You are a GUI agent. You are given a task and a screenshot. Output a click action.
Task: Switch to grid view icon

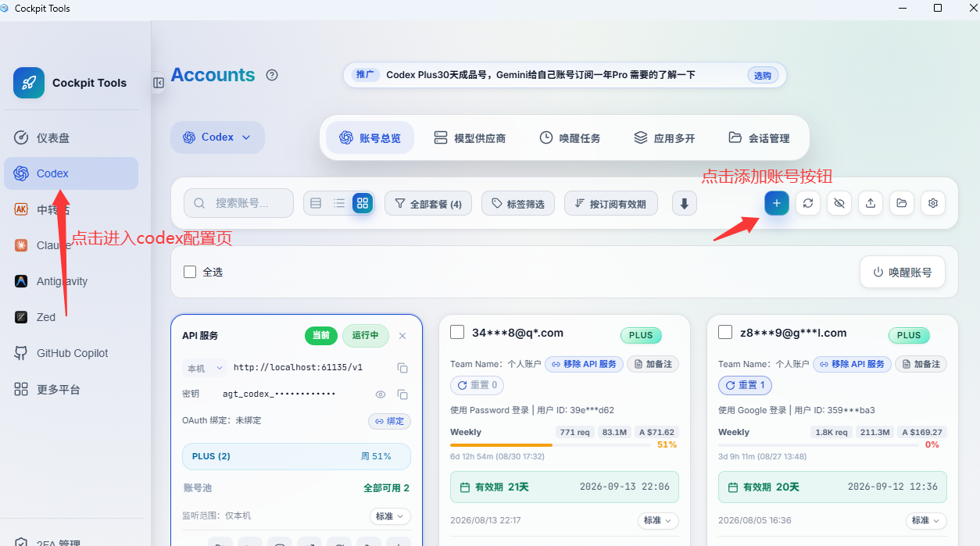coord(362,203)
